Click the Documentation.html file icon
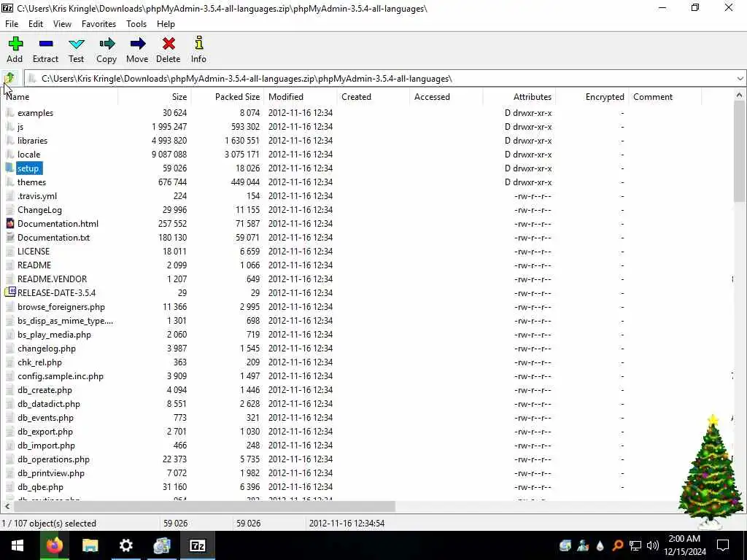This screenshot has height=560, width=747. [10, 223]
